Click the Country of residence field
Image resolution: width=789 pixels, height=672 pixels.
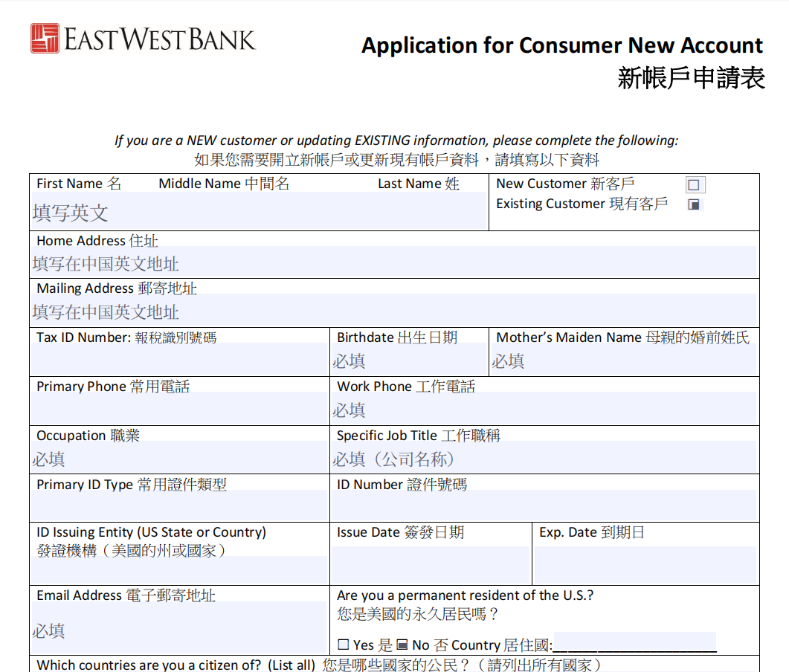pyautogui.click(x=634, y=642)
